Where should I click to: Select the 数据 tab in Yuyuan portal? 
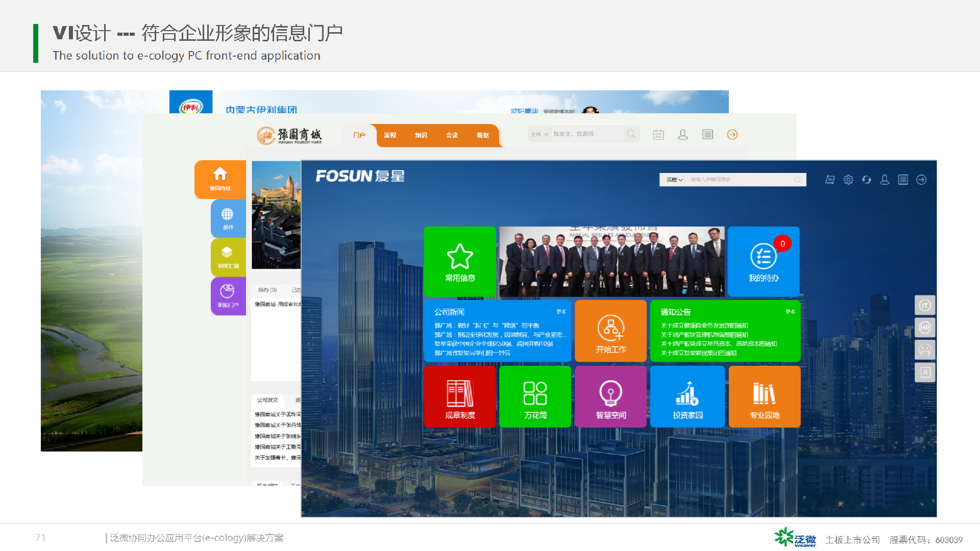pos(483,135)
